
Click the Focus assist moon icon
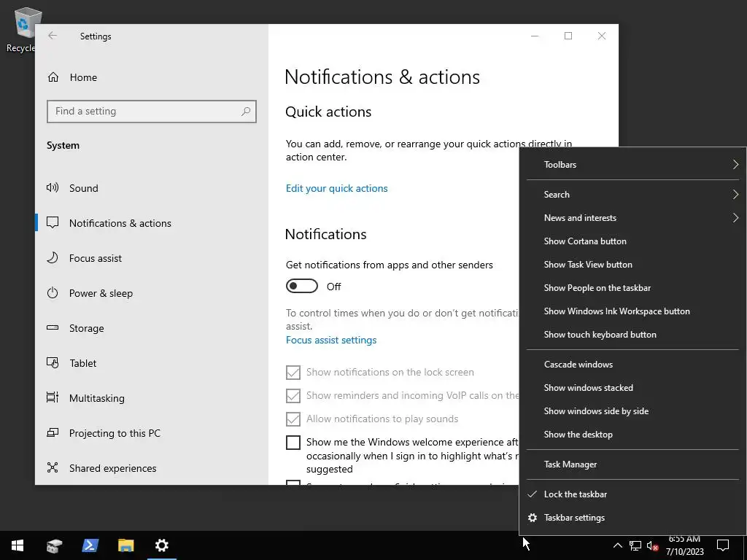click(53, 257)
